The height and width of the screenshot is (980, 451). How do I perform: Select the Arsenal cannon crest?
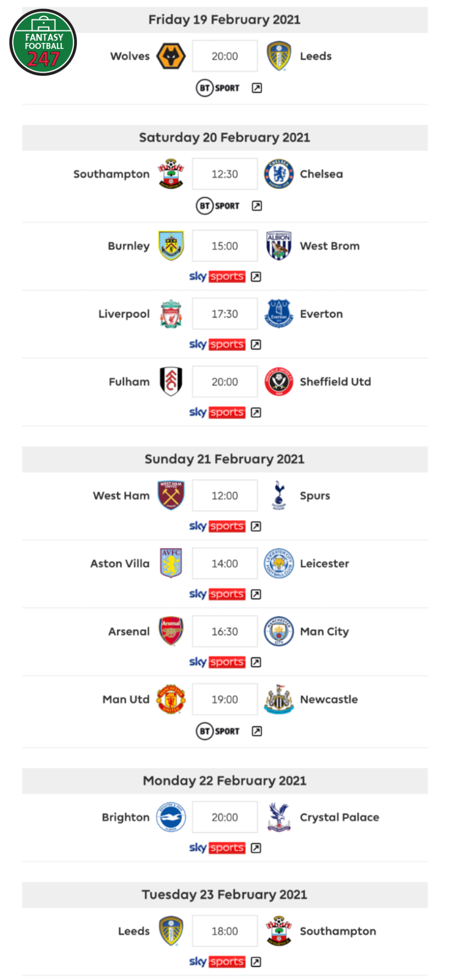click(x=171, y=631)
